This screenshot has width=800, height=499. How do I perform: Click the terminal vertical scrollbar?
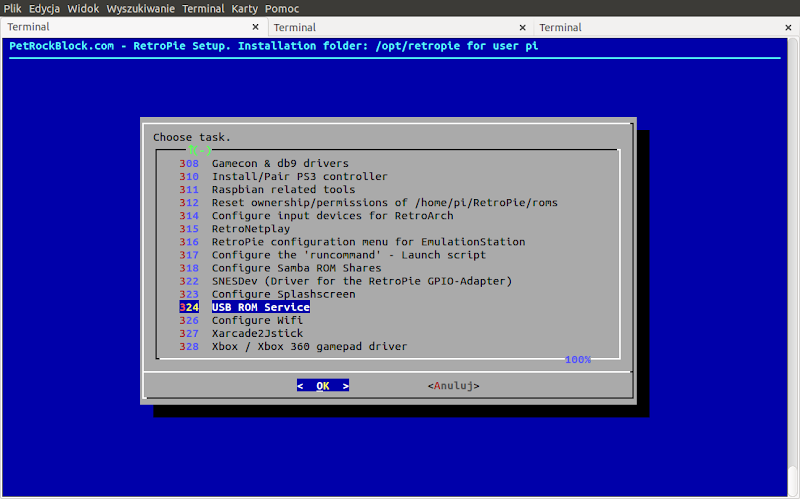[792, 265]
